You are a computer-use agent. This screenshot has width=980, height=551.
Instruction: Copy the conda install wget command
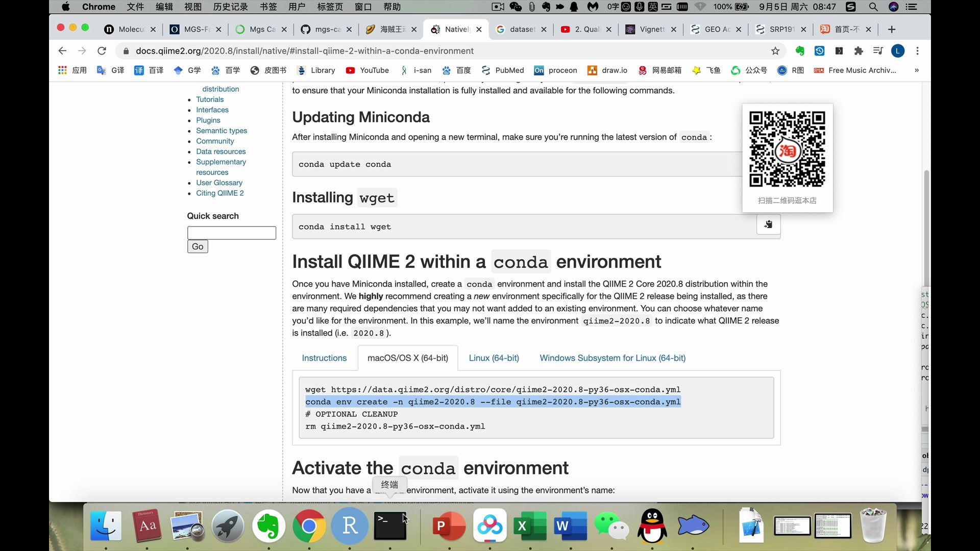tap(768, 224)
